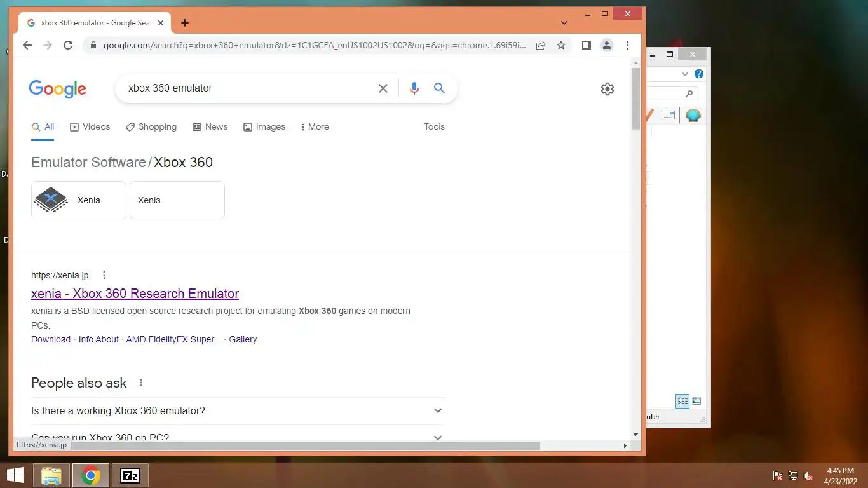Open the Action Center flag tray icon
The image size is (868, 488).
pyautogui.click(x=777, y=476)
